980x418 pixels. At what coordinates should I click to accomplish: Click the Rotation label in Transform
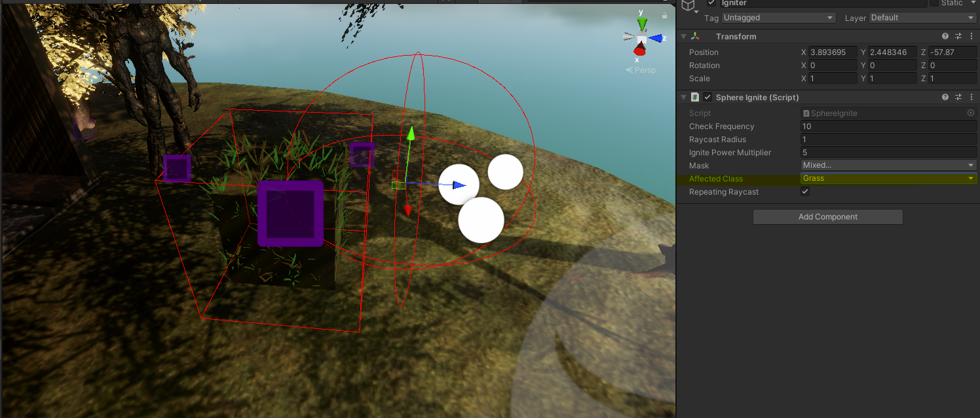704,66
